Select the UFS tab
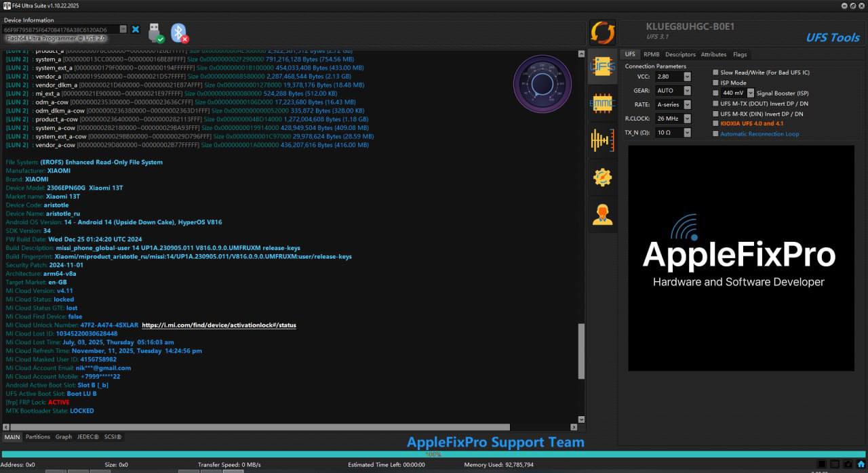Screen dimensions: 868x473 (x=630, y=54)
